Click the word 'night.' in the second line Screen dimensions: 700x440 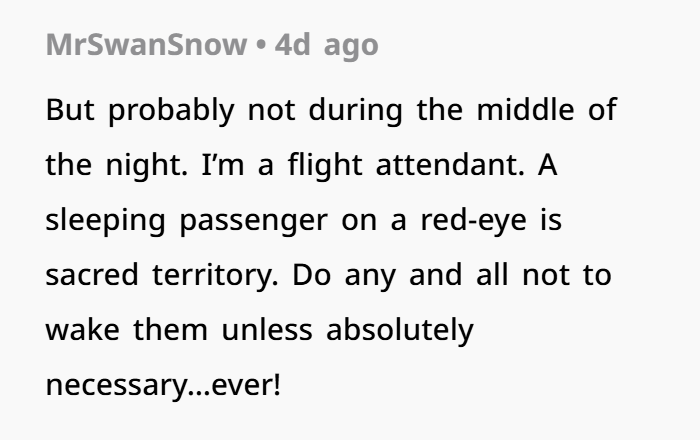(x=146, y=166)
